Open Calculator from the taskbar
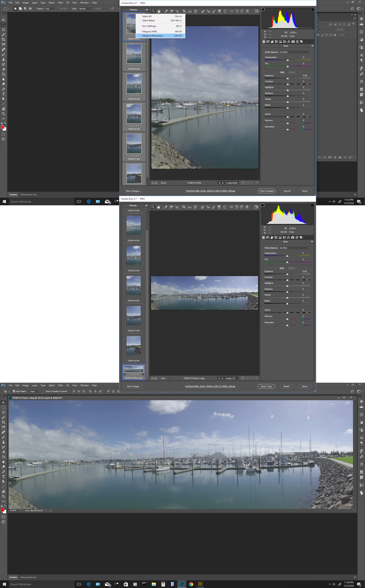The image size is (365, 588). (163, 584)
